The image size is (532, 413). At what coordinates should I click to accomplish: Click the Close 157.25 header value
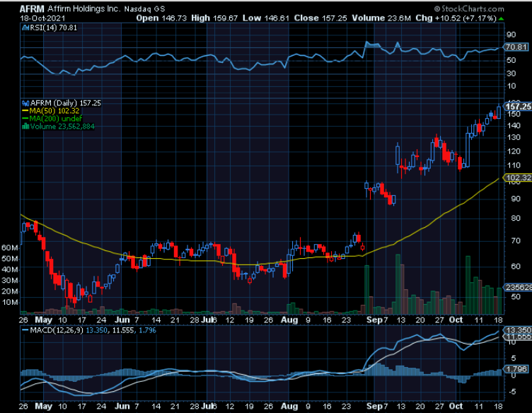[x=320, y=18]
